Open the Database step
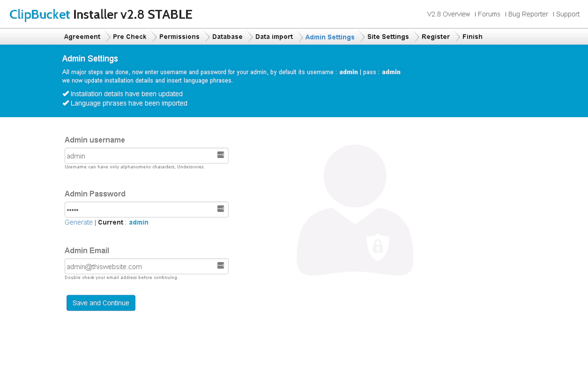The image size is (588, 376). click(227, 37)
